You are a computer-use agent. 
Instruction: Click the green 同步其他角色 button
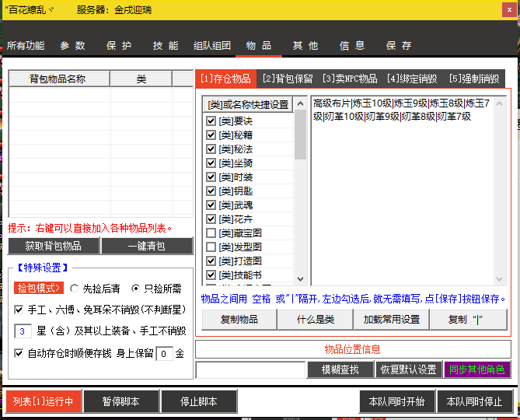point(477,369)
